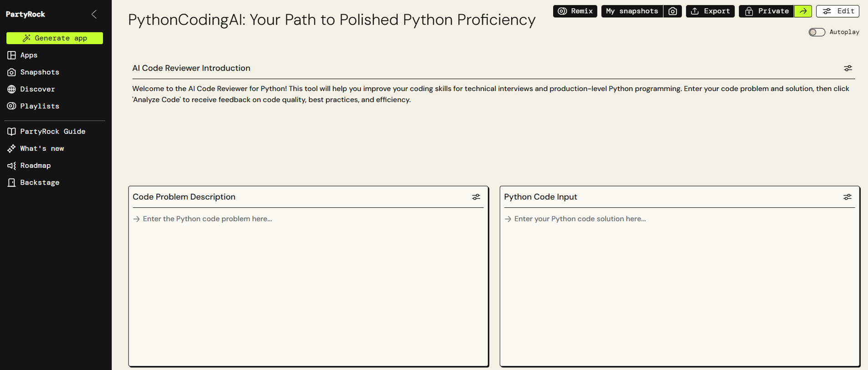Click into the Code Problem Description text field

click(x=308, y=287)
